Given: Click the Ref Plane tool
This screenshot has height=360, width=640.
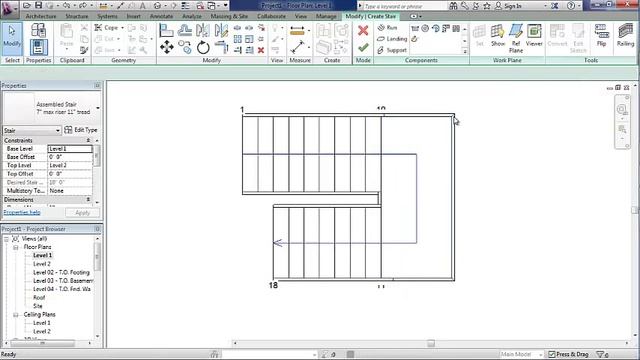Looking at the screenshot, I should [x=516, y=38].
